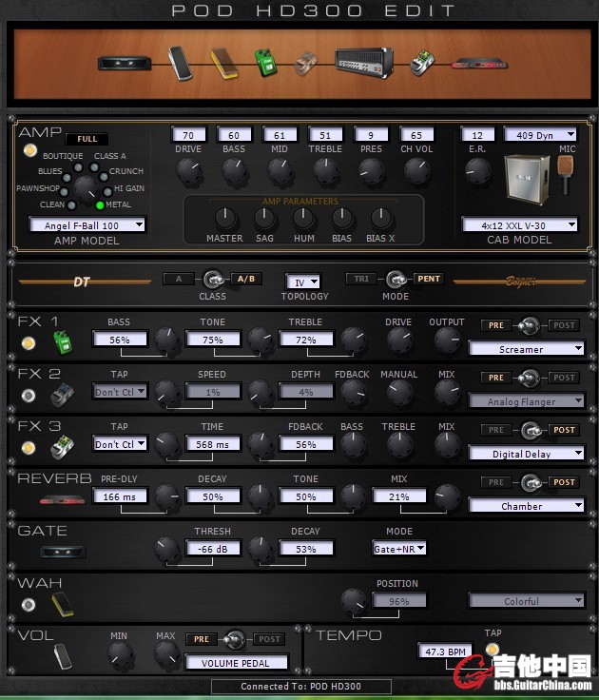Image resolution: width=599 pixels, height=700 pixels.
Task: Open the 409 Dyn mic dropdown
Action: point(540,135)
